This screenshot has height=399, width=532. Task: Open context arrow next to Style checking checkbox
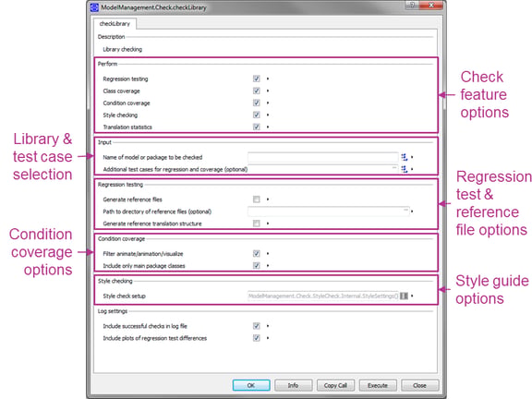(268, 115)
